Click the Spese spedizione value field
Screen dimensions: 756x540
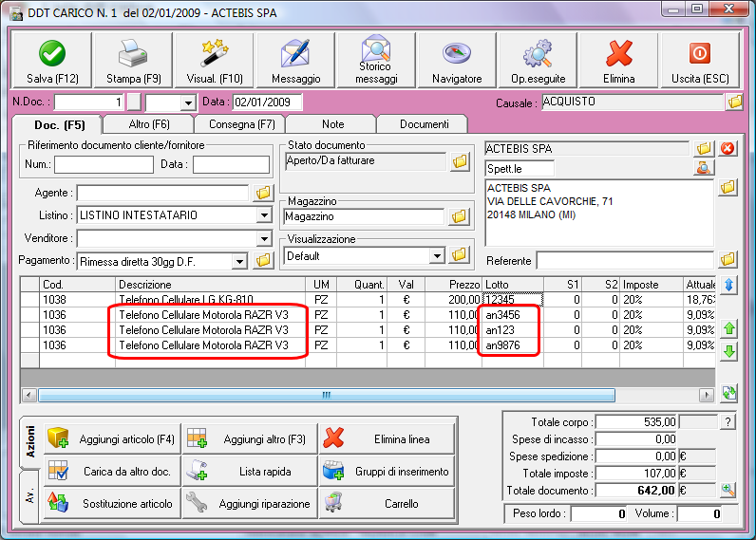point(636,456)
